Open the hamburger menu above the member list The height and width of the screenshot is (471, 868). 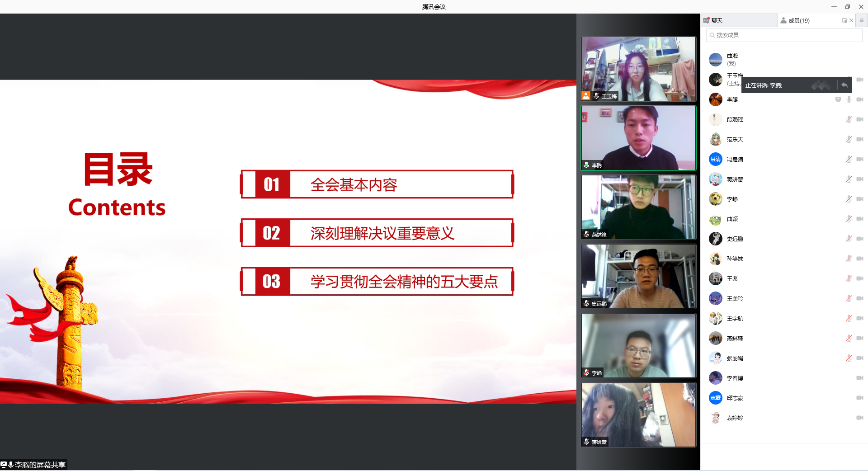coord(861,20)
